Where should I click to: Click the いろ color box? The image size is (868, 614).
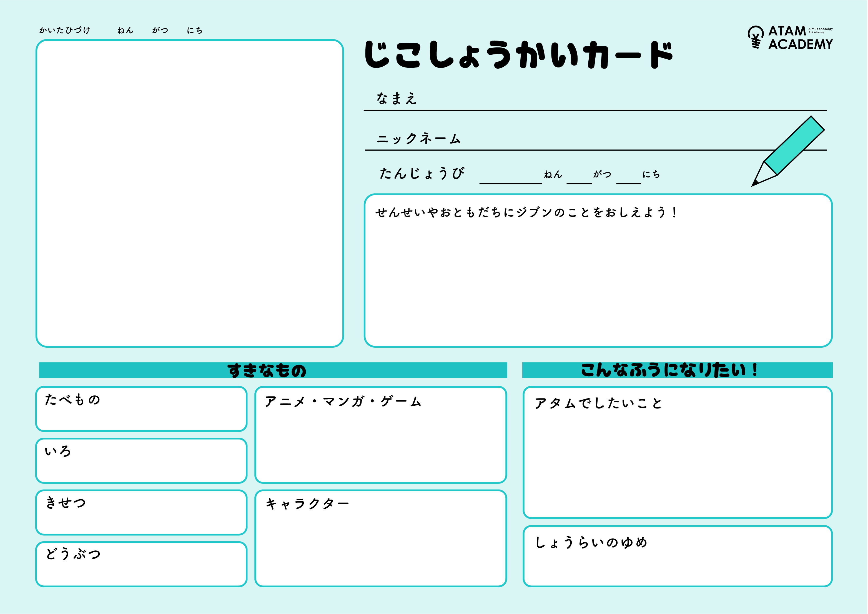pos(141,461)
